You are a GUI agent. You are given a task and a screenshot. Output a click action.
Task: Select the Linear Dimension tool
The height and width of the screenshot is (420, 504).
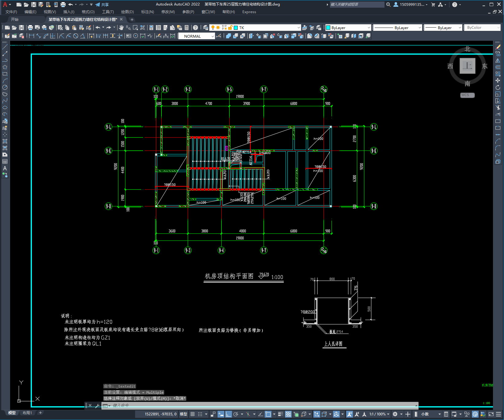coord(32,36)
